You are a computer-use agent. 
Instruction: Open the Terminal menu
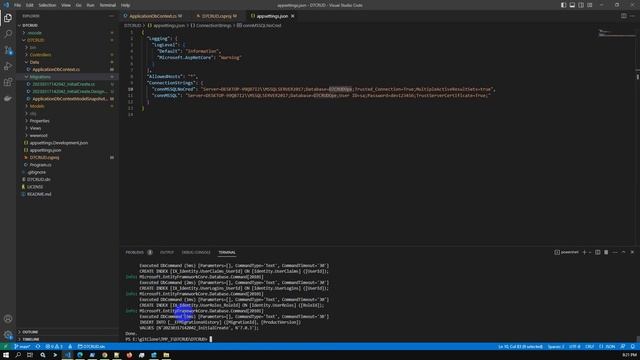(x=108, y=5)
